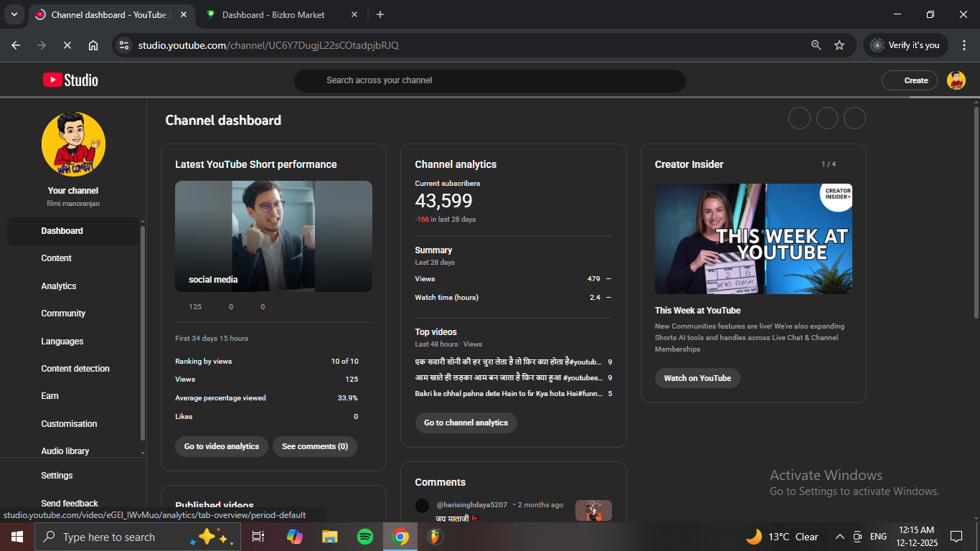
Task: Open Chrome's three-dot menu
Action: tap(964, 45)
